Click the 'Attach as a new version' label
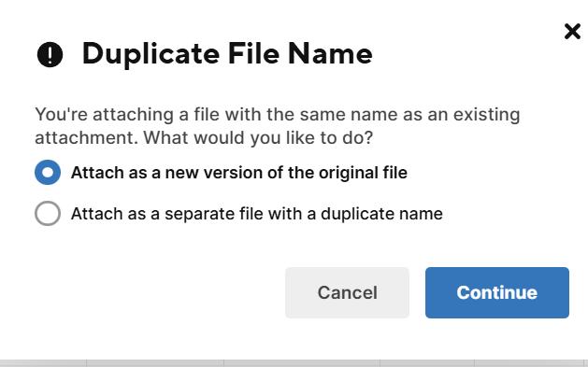 (x=239, y=173)
